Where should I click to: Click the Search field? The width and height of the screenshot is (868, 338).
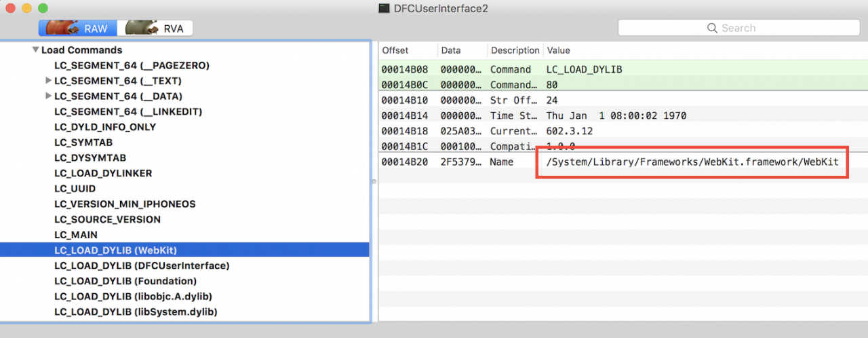point(738,28)
